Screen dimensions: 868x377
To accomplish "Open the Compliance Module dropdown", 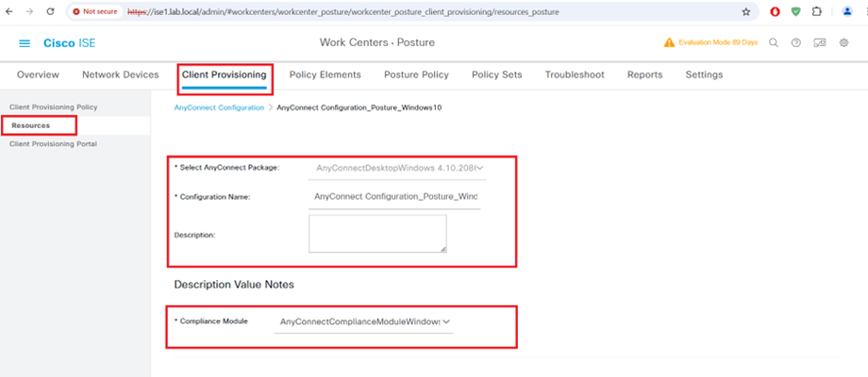I will click(363, 321).
